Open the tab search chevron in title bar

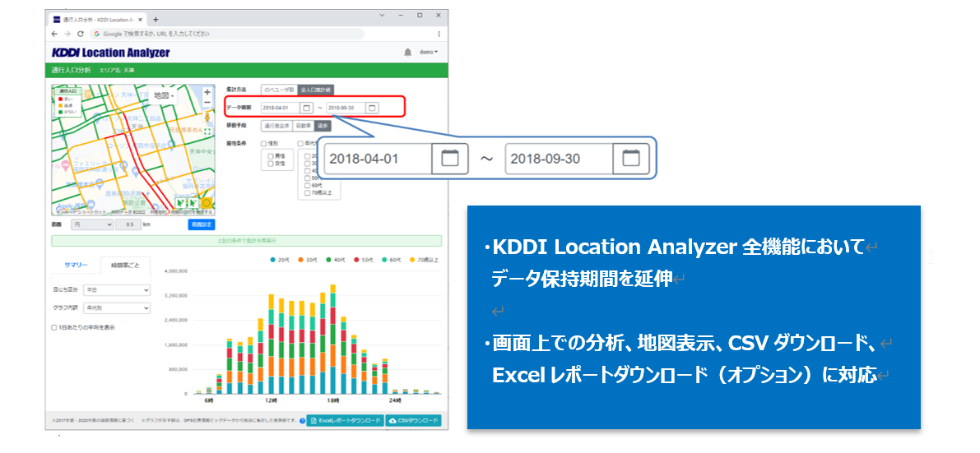tap(381, 15)
